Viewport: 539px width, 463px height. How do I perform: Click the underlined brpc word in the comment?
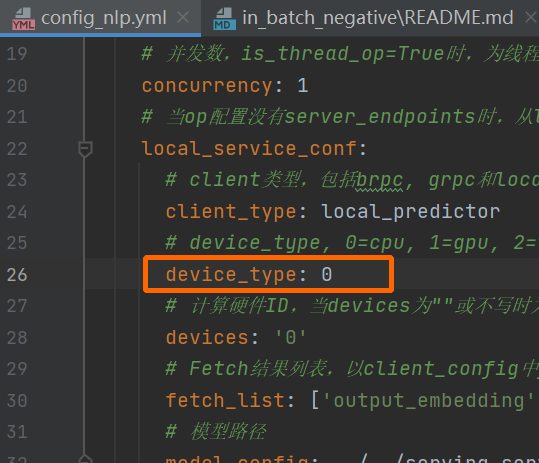pos(379,180)
